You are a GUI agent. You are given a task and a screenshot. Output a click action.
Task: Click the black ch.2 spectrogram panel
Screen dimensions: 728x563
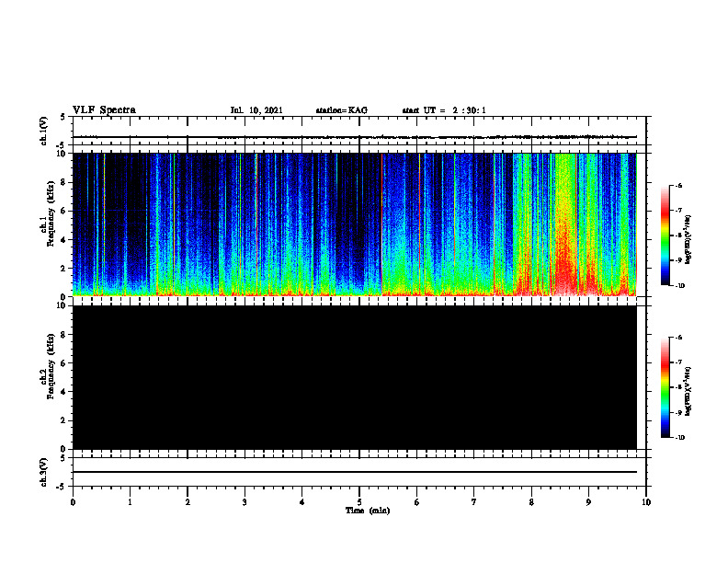coord(355,377)
